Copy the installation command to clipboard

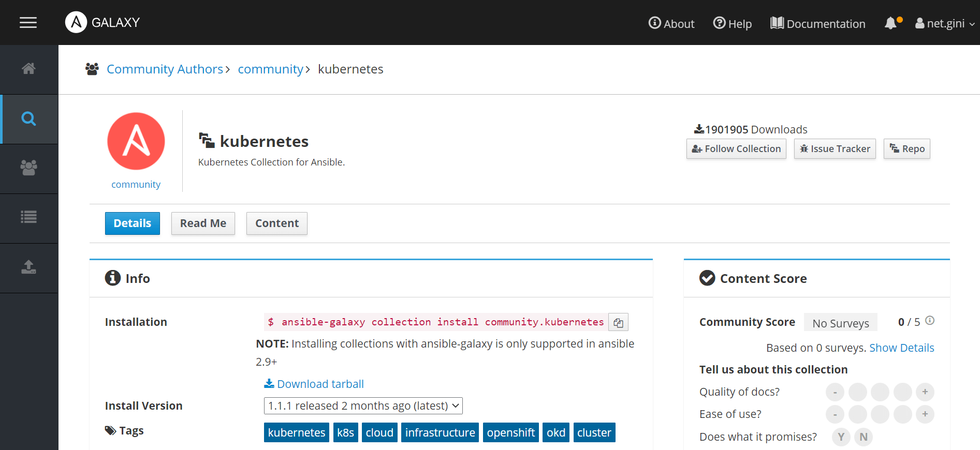coord(618,322)
